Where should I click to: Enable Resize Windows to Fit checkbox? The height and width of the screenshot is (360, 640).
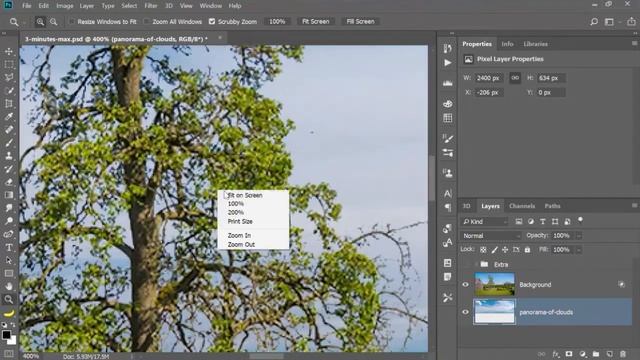(x=72, y=22)
